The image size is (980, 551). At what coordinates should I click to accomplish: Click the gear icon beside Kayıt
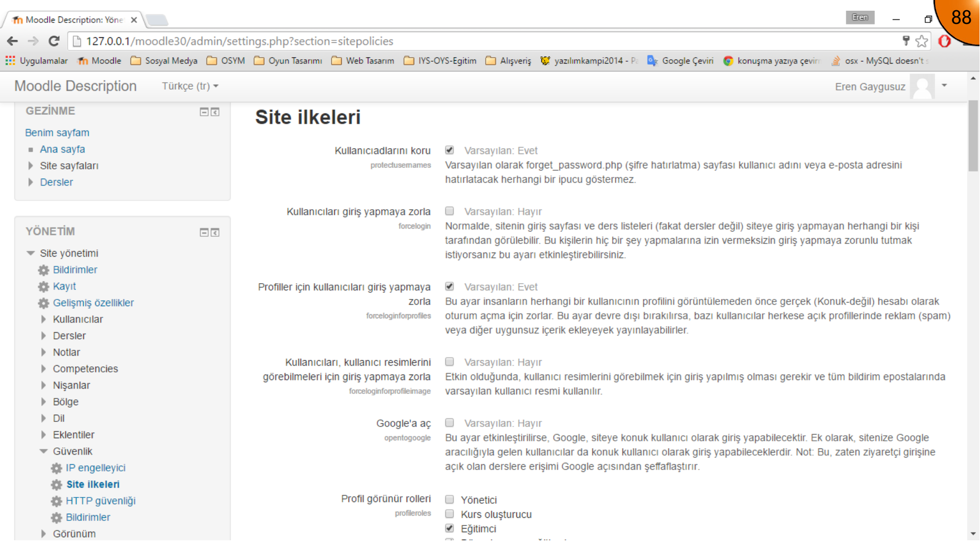(x=44, y=287)
